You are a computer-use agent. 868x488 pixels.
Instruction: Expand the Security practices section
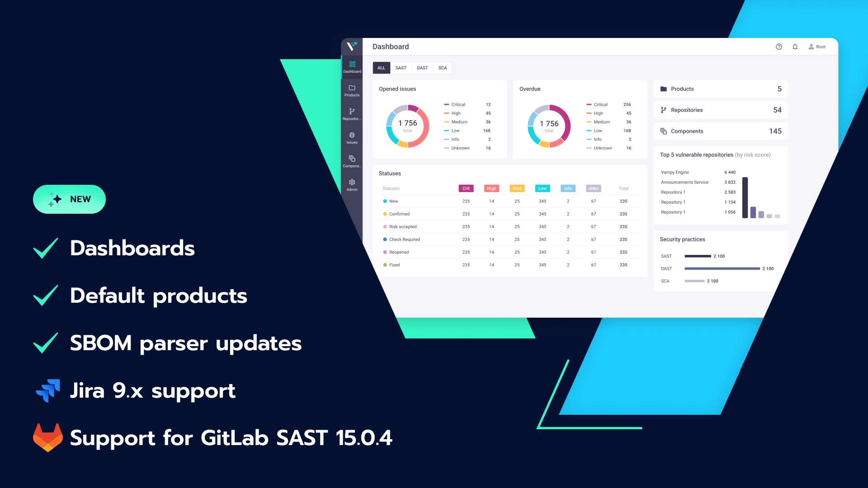tap(682, 239)
